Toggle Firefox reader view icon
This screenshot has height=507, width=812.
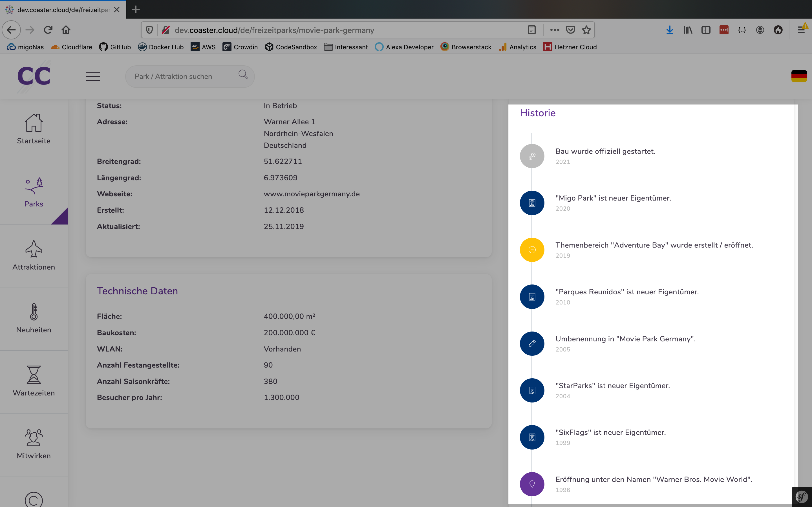click(x=531, y=30)
